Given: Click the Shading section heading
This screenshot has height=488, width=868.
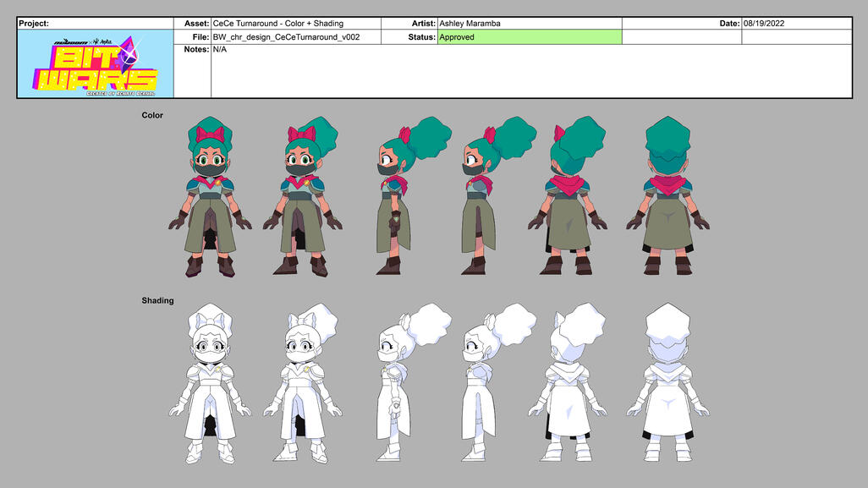Looking at the screenshot, I should 157,300.
